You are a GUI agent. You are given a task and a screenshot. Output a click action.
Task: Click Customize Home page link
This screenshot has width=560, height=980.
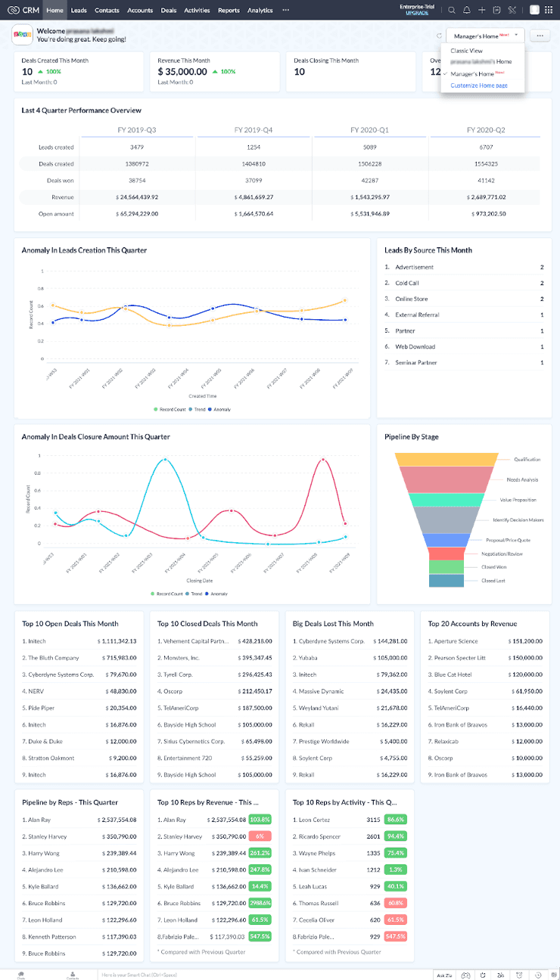point(478,85)
